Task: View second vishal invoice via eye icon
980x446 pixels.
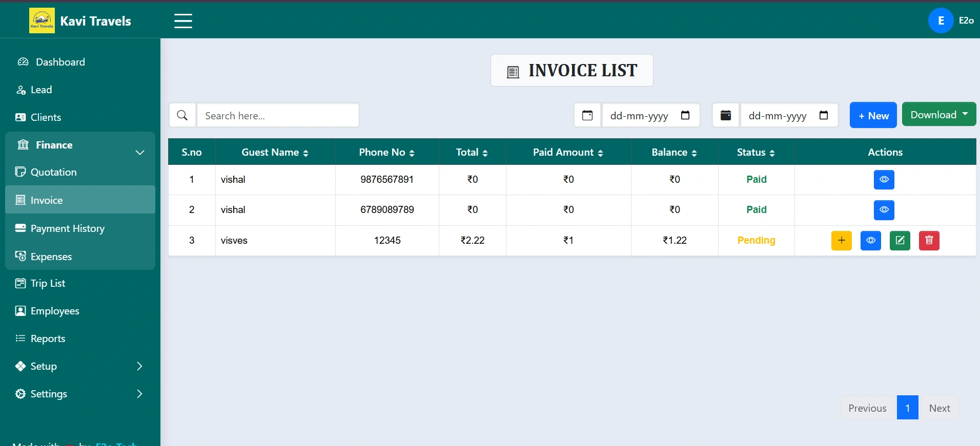Action: (884, 209)
